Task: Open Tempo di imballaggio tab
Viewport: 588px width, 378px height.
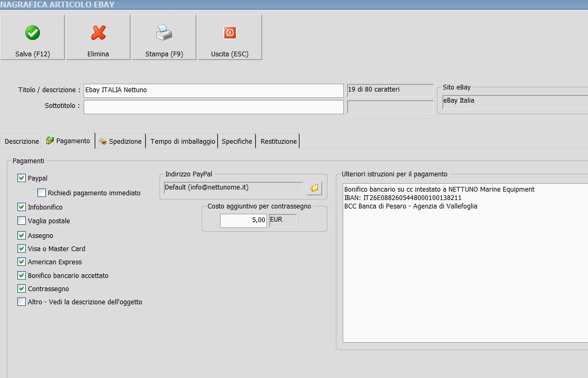Action: pos(183,142)
